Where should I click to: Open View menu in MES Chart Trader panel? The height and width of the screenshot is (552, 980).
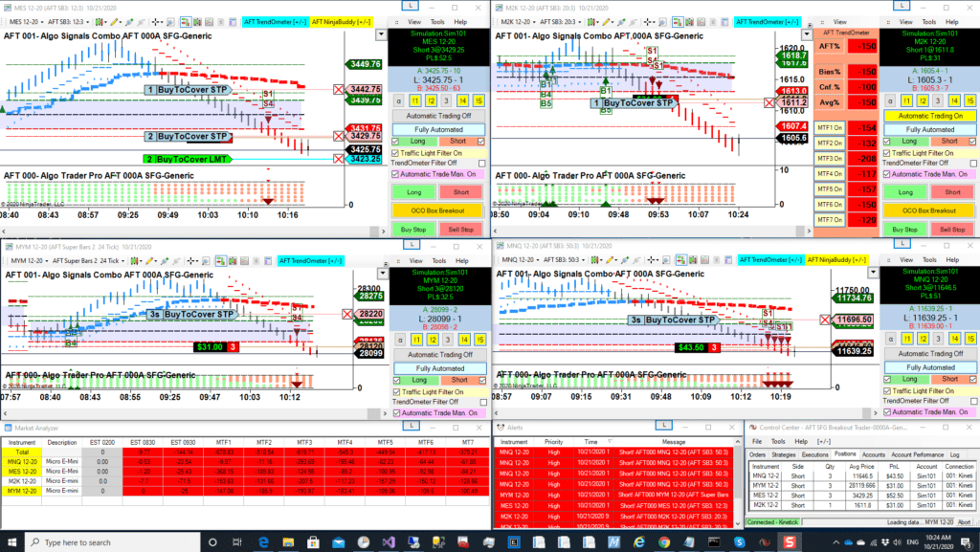pos(414,22)
